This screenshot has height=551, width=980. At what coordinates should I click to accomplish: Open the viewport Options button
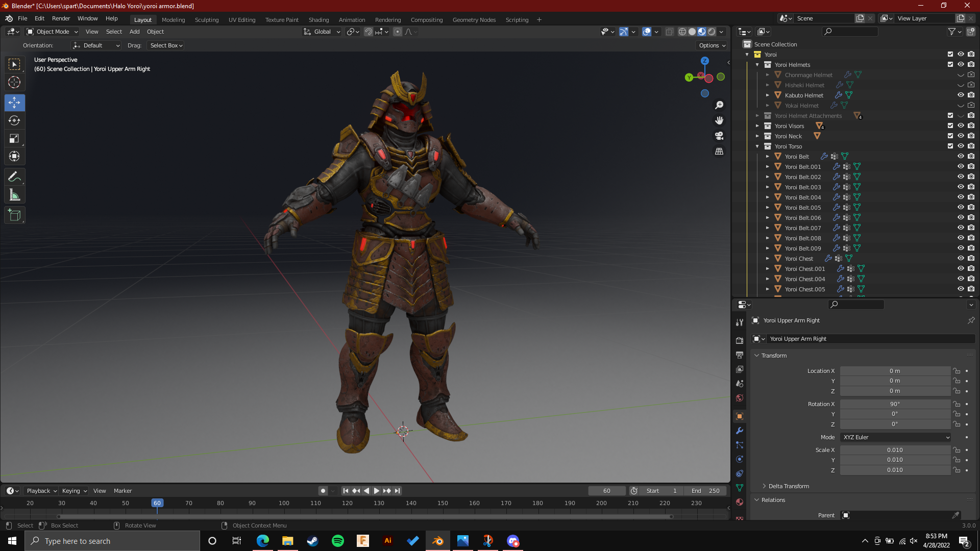tap(712, 45)
